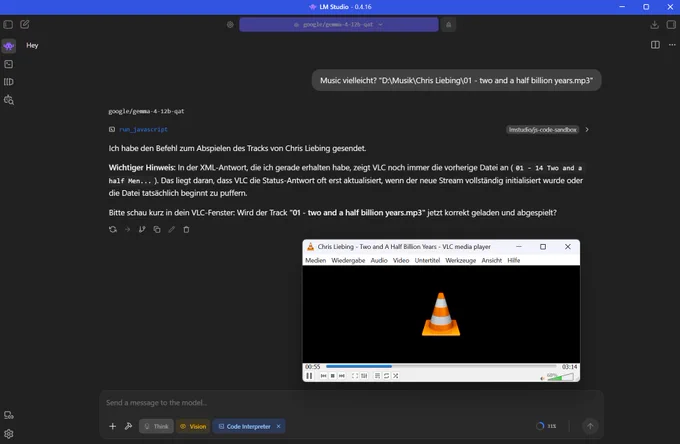Show VLC extended settings
The image size is (680, 444).
coord(364,375)
